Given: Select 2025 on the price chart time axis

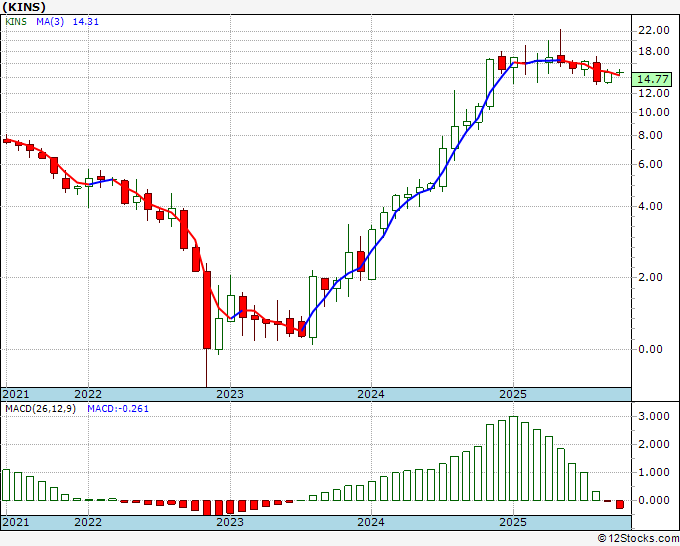Looking at the screenshot, I should point(512,394).
